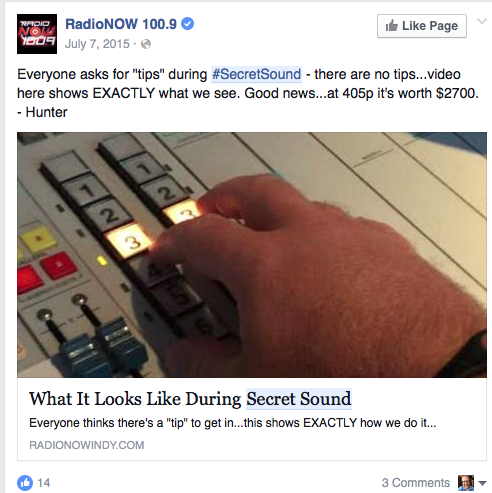The height and width of the screenshot is (493, 492).
Task: Click the highlighted Secret Sound words in headline
Action: [299, 399]
